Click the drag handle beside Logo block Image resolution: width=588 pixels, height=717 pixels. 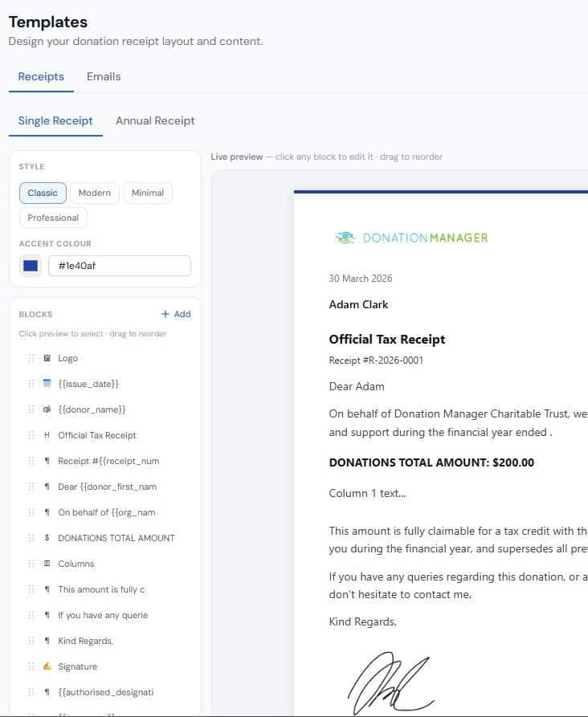pos(31,358)
